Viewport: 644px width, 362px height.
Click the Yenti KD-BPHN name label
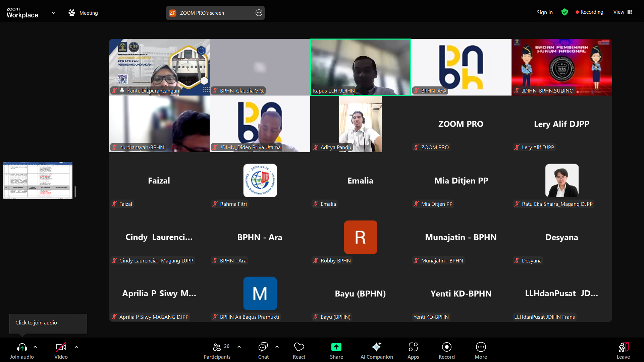(431, 317)
